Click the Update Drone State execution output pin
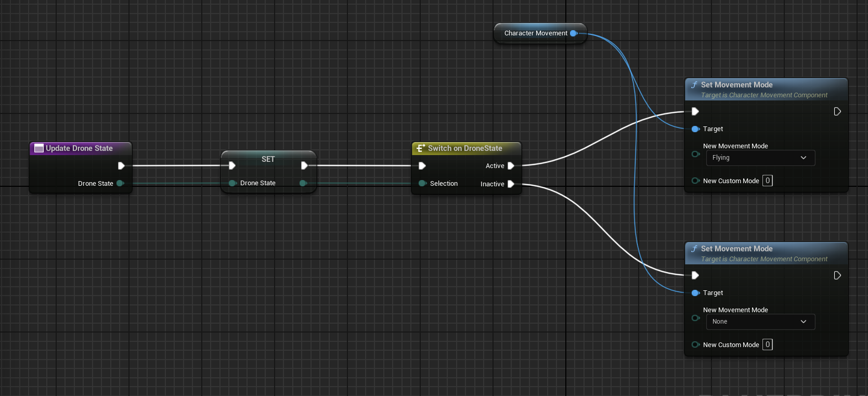Screen dimensions: 868x396 [121, 166]
